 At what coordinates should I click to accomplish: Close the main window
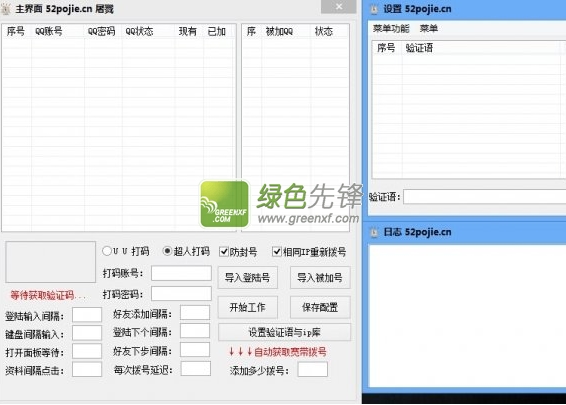tap(339, 6)
